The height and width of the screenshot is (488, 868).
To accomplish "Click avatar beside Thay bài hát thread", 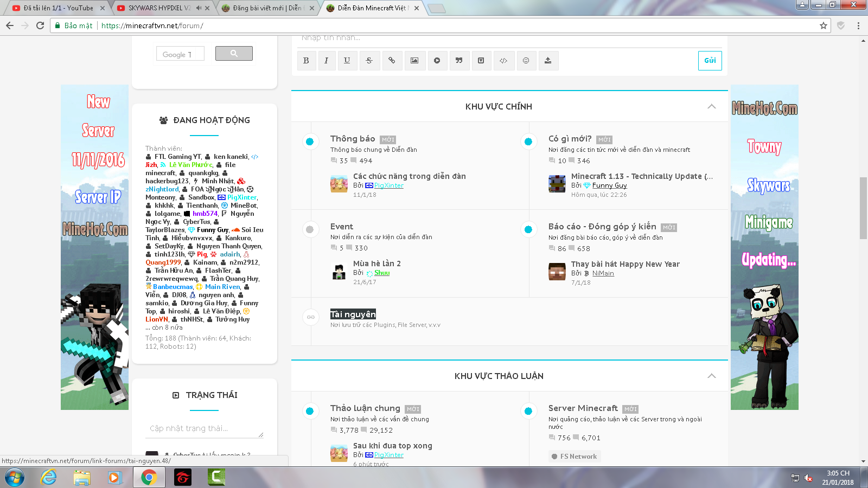I will click(557, 272).
